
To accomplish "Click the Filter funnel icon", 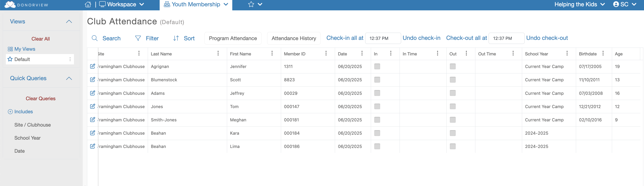I will (x=138, y=38).
